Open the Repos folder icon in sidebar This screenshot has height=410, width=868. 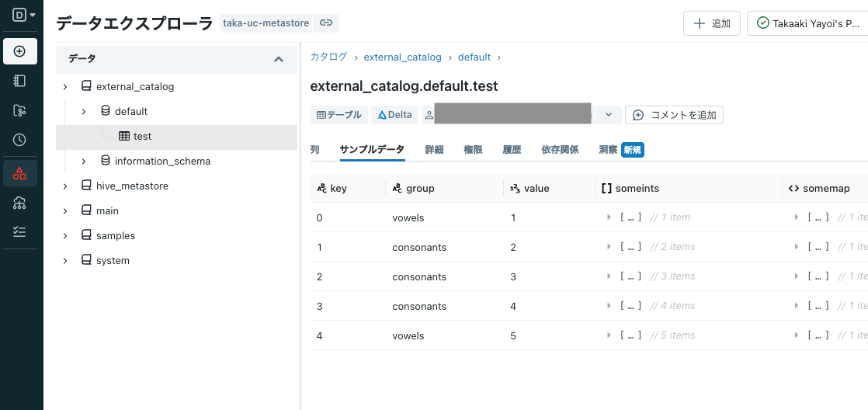pos(20,111)
